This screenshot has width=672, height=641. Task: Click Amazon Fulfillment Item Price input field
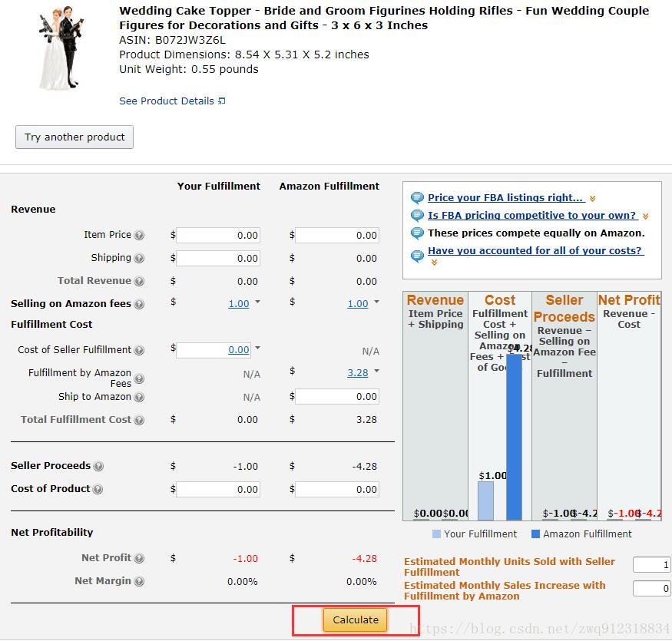click(x=337, y=235)
